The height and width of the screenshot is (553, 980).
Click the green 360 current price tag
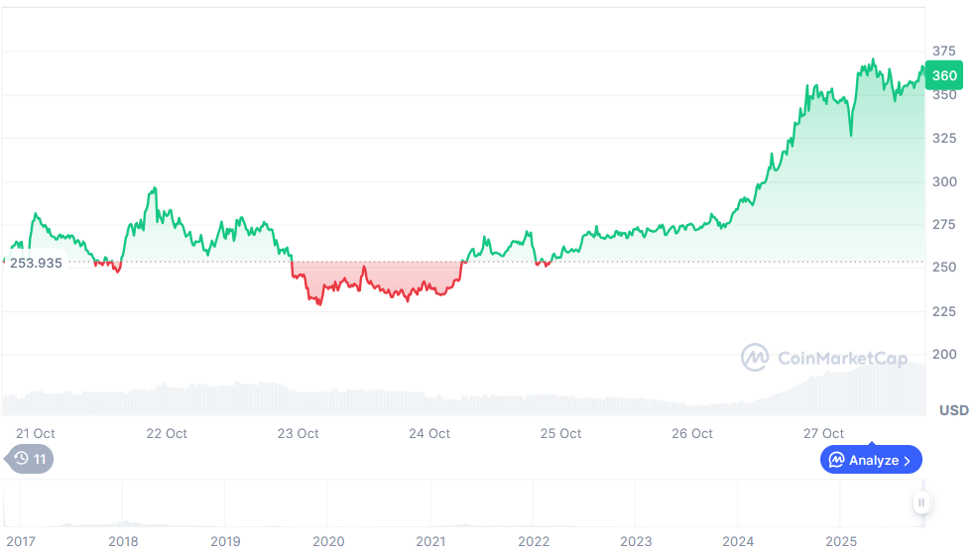click(944, 75)
